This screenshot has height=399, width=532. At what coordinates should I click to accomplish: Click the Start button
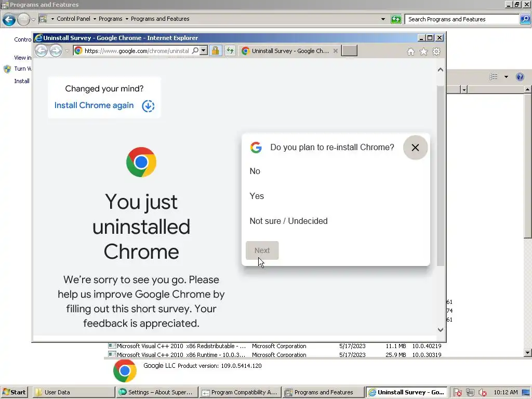click(14, 392)
